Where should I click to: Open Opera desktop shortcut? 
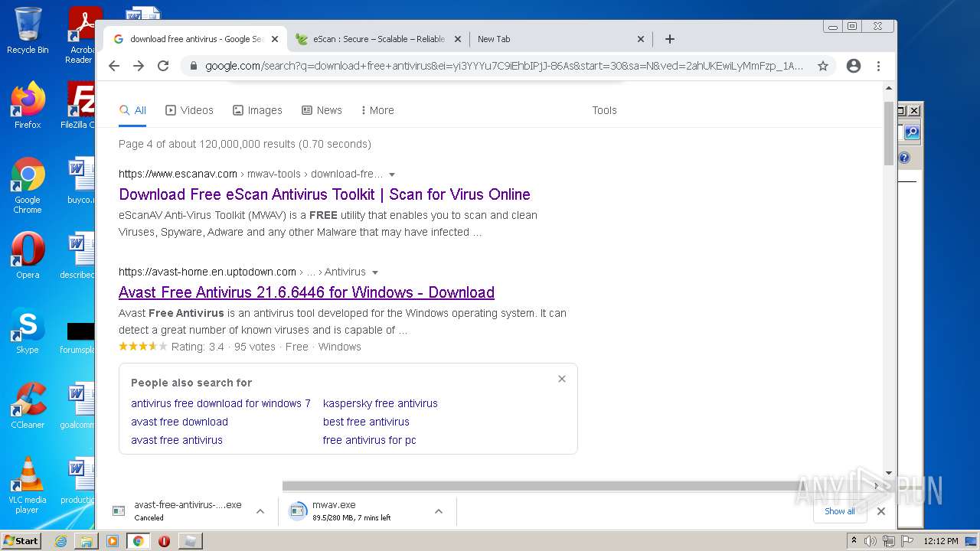[28, 255]
